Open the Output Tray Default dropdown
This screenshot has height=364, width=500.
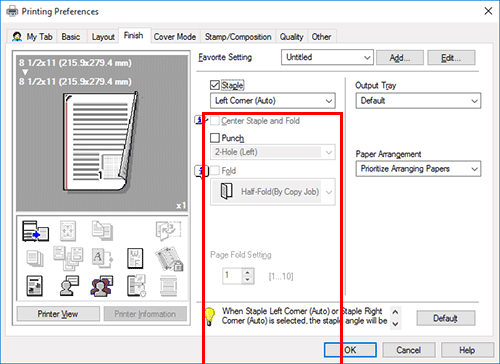418,101
